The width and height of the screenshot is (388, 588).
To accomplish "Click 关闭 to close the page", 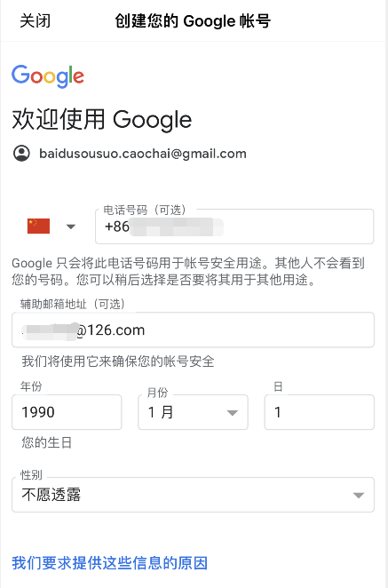I will (35, 20).
